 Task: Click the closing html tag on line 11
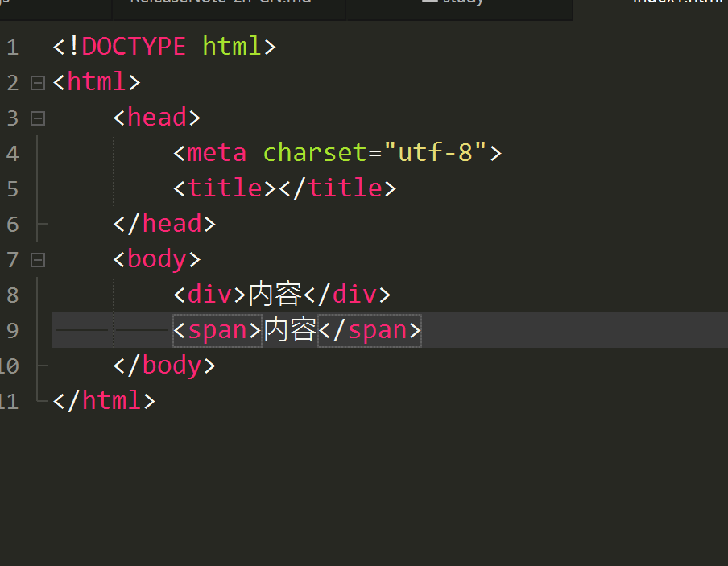[x=104, y=401]
